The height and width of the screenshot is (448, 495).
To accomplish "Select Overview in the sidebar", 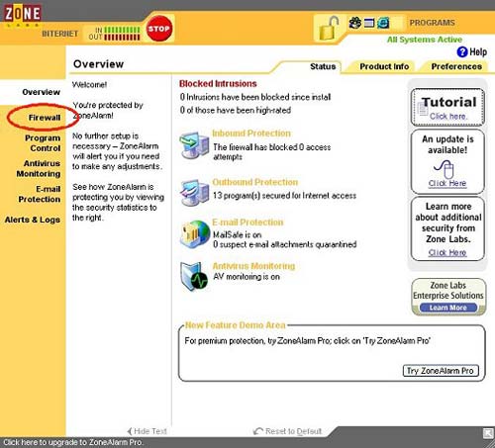I will 41,92.
